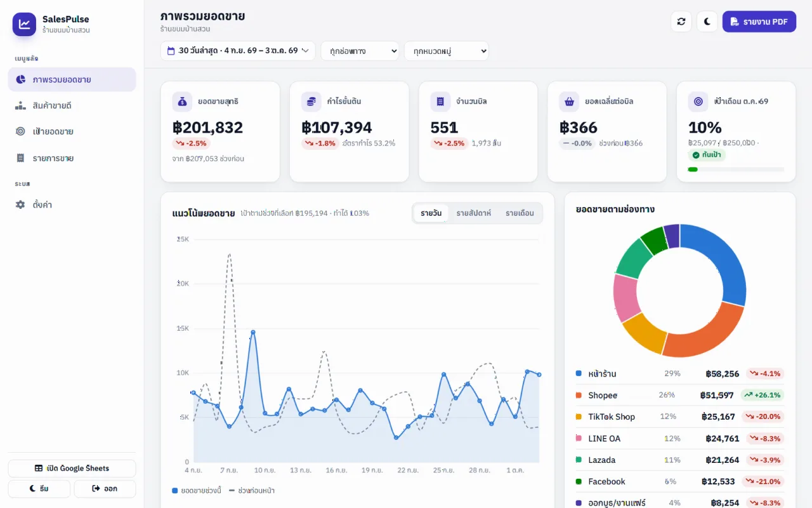The width and height of the screenshot is (812, 508).
Task: Click the Lazada channel row label
Action: 602,460
